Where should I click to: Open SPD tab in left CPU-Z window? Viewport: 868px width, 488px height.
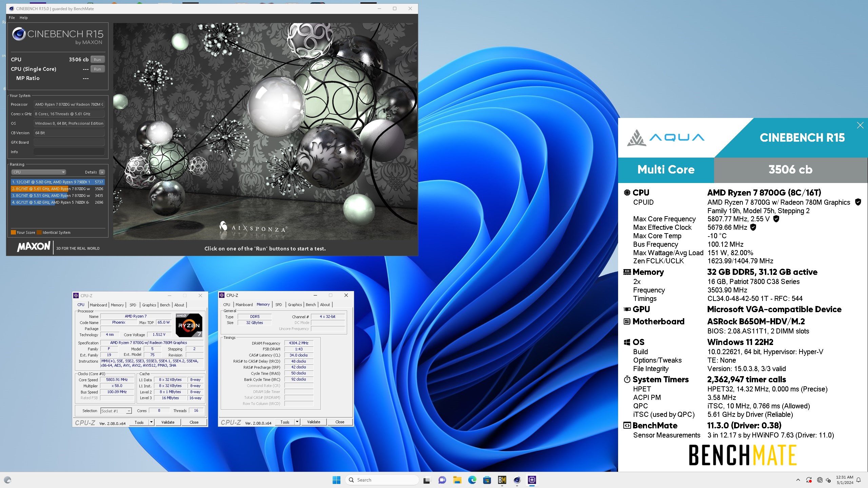(x=133, y=305)
